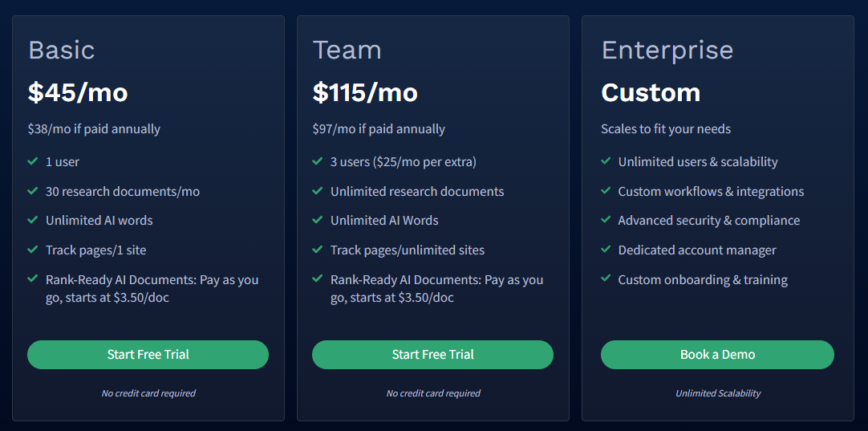Click checkmark next to "Unlimited users & scalability"
The height and width of the screenshot is (431, 868).
(x=606, y=162)
